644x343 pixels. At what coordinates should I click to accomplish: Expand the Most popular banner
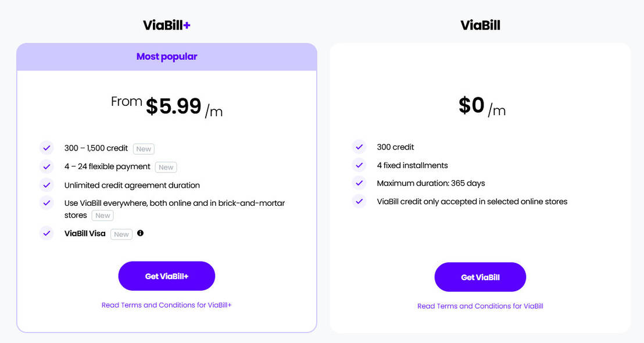coord(167,56)
